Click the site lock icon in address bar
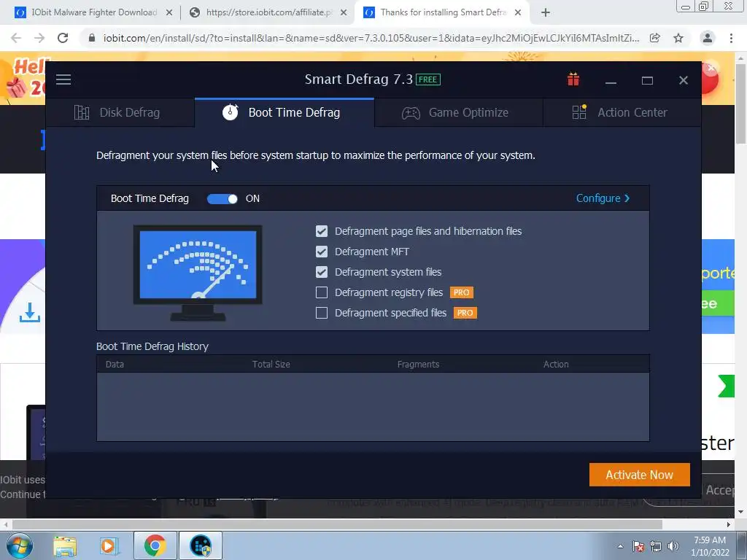 tap(92, 38)
